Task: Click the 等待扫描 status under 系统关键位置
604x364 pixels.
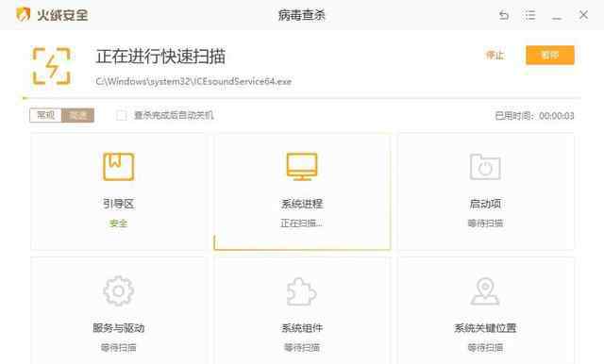Action: coord(485,348)
